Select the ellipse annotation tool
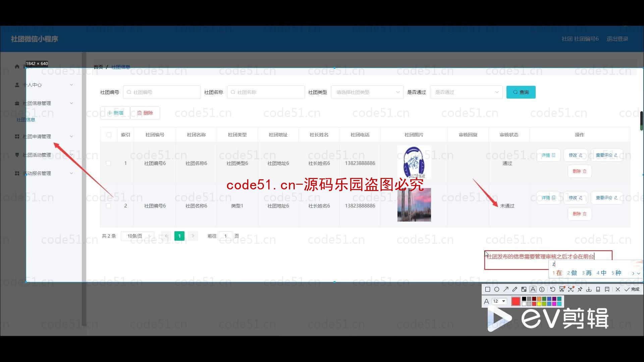The height and width of the screenshot is (362, 644). click(497, 289)
